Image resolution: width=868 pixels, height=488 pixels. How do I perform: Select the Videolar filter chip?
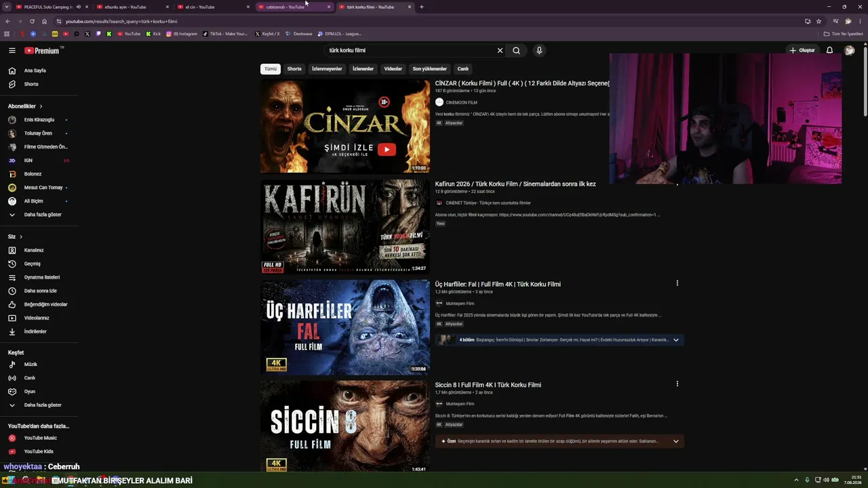(x=393, y=68)
